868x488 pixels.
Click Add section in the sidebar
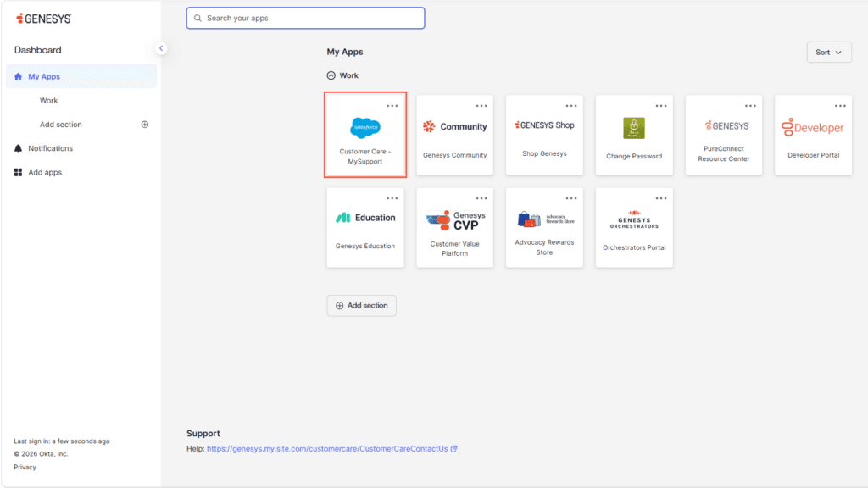[x=61, y=125]
